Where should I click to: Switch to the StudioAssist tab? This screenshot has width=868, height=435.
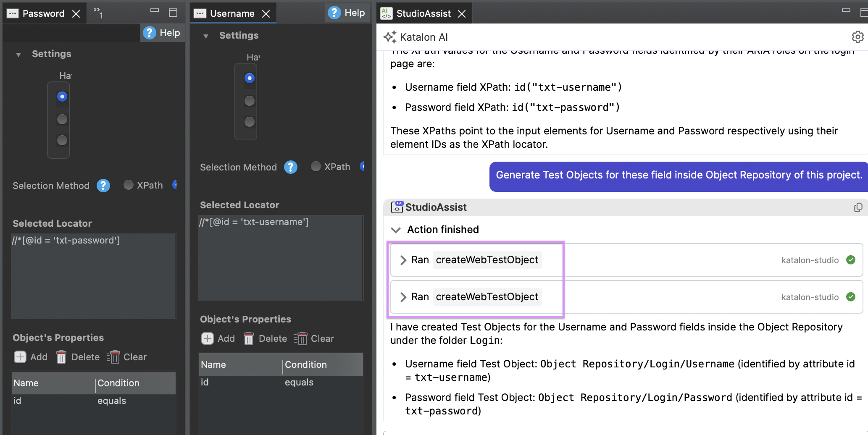(x=423, y=13)
